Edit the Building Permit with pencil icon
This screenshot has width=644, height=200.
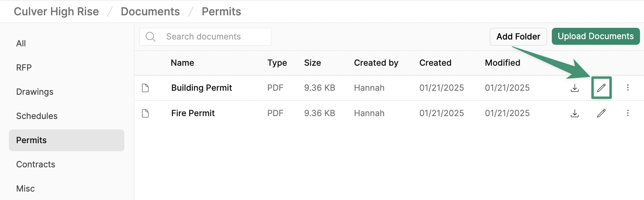click(601, 88)
